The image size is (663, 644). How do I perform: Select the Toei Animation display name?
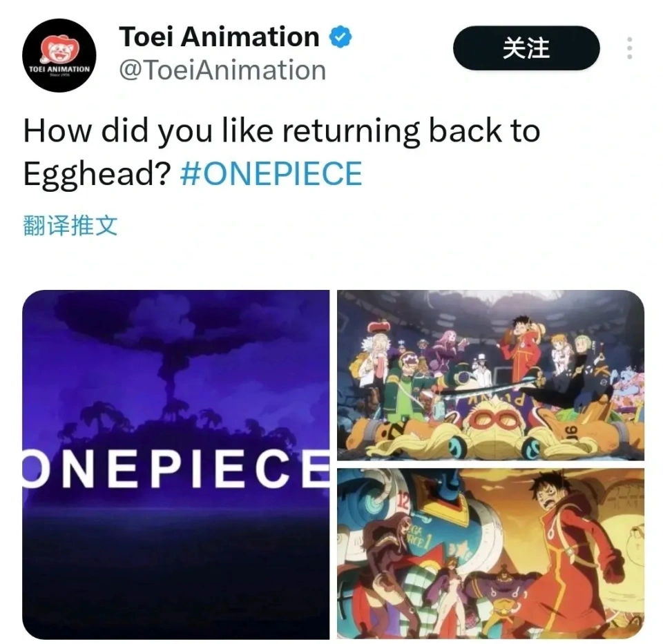[x=219, y=37]
